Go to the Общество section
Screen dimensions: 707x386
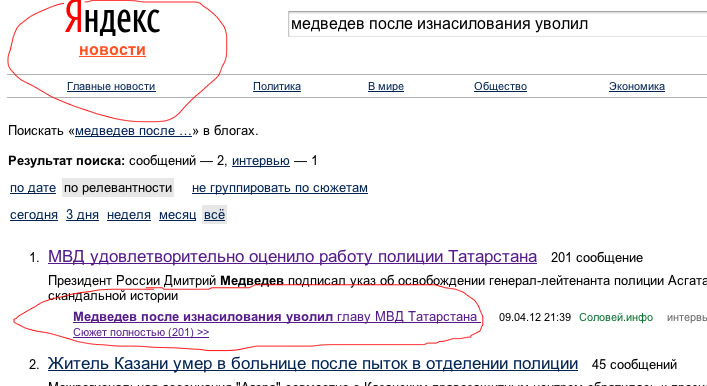(x=500, y=86)
